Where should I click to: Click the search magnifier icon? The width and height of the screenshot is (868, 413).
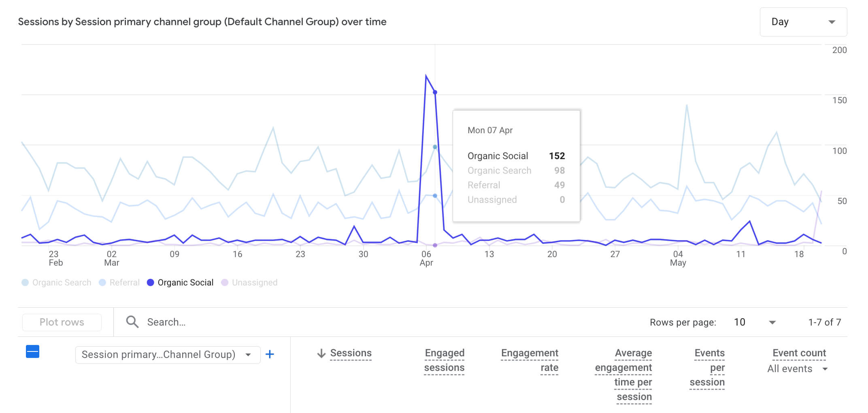(x=132, y=322)
